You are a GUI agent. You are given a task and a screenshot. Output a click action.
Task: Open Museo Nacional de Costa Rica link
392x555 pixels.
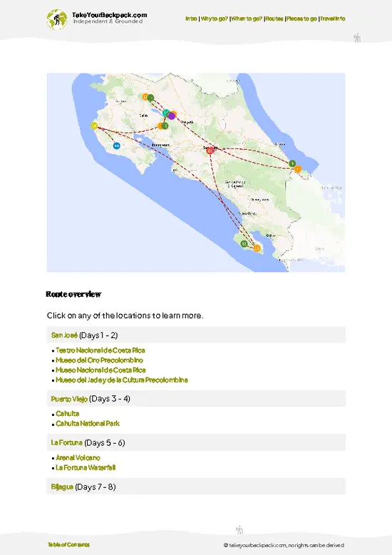pos(100,370)
